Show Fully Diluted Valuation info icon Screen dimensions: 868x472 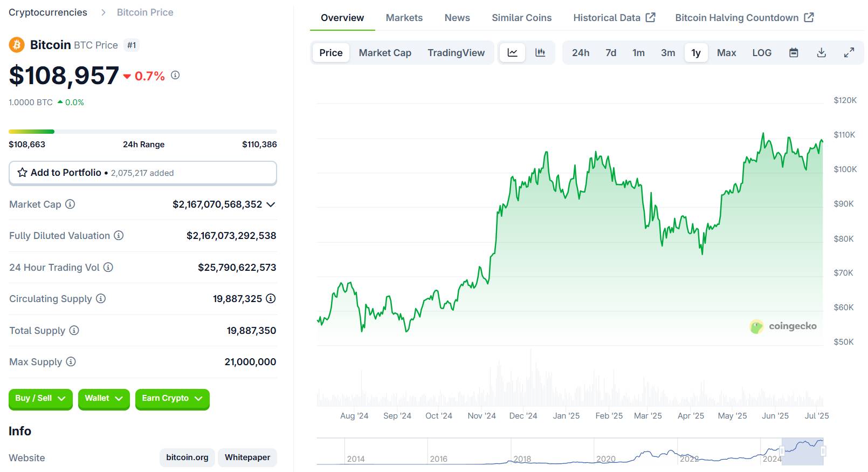click(x=119, y=235)
